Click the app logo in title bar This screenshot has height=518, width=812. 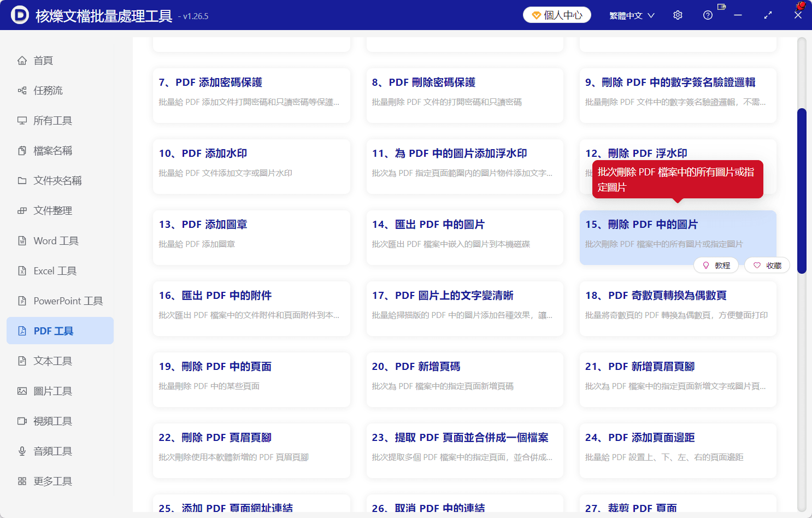pos(20,15)
